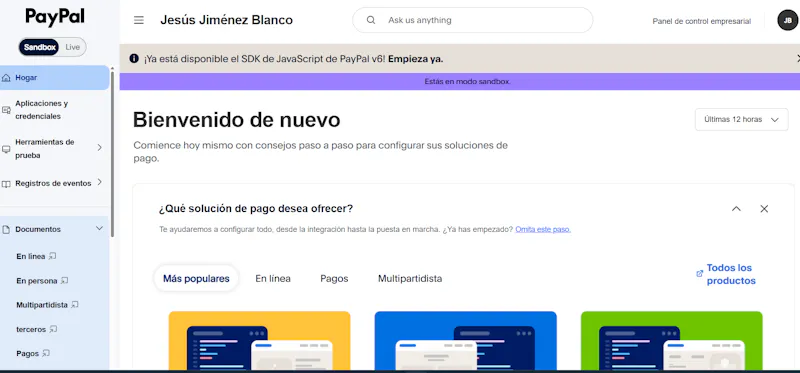Expand Herramientas de prueba submenu

point(99,147)
